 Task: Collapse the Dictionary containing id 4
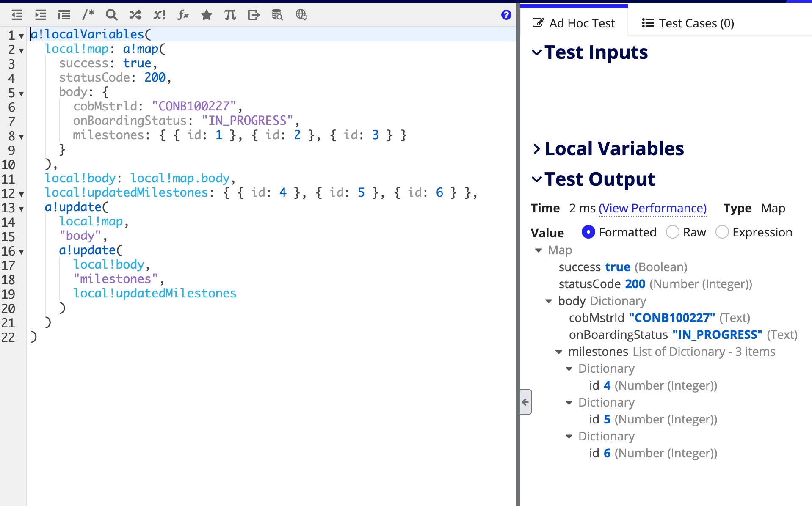(569, 369)
